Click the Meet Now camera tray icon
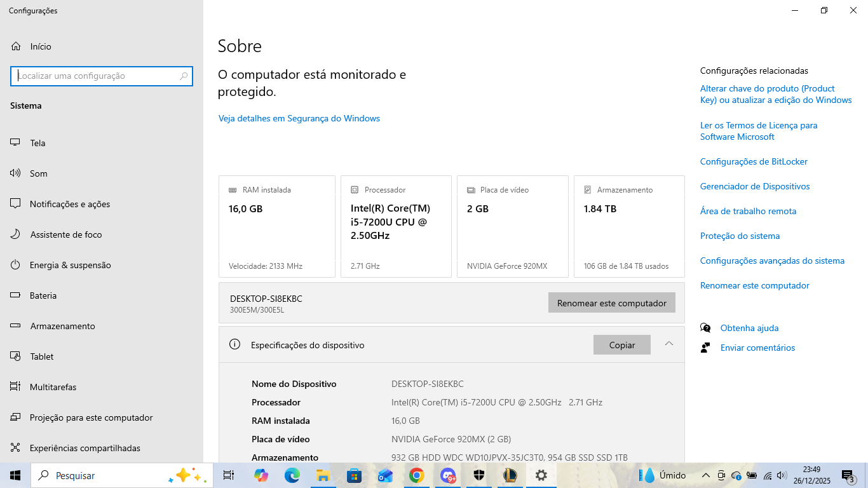The image size is (868, 488). pyautogui.click(x=721, y=475)
